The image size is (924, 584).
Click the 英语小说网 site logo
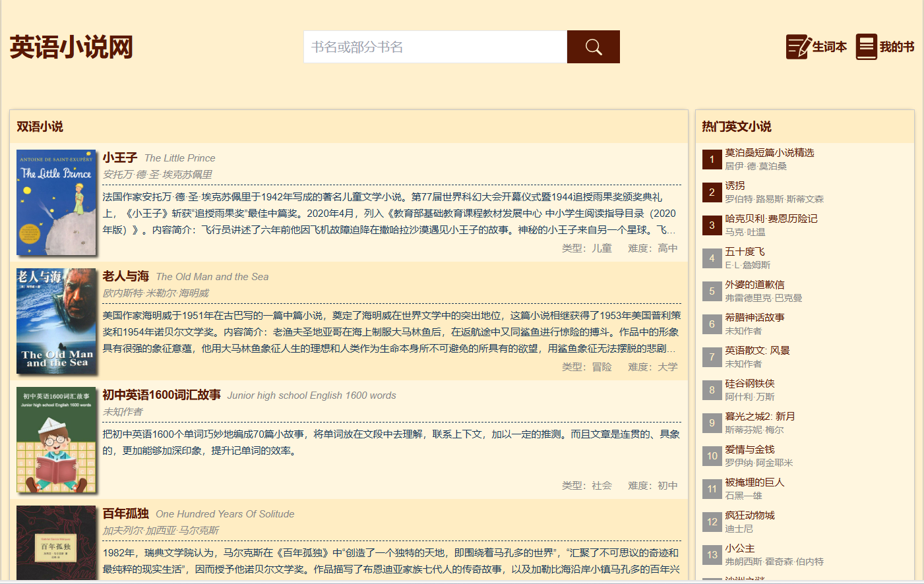click(71, 47)
